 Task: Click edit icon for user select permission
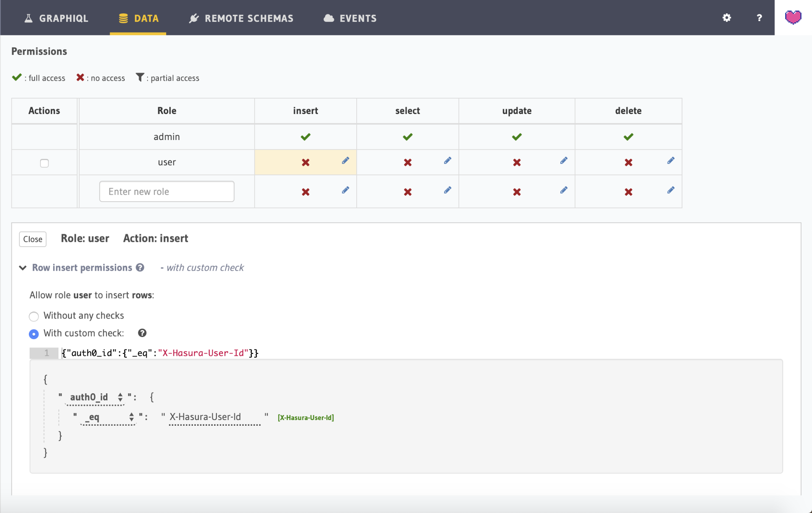[447, 161]
